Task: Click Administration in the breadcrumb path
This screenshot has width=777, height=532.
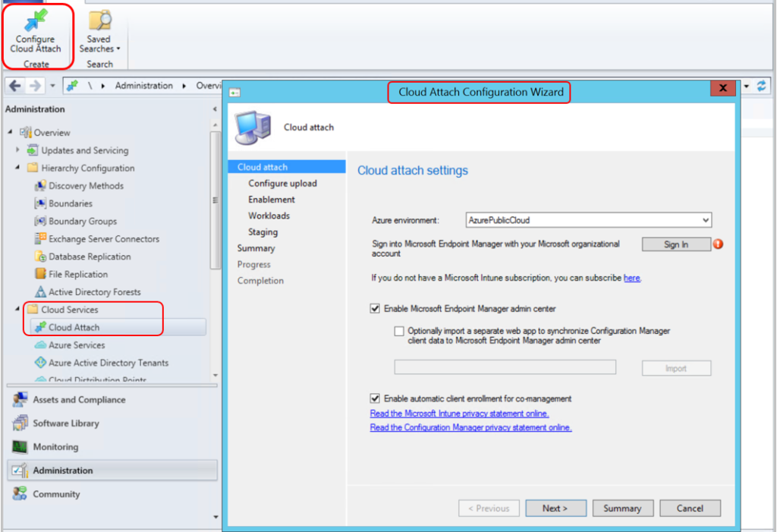Action: tap(144, 86)
